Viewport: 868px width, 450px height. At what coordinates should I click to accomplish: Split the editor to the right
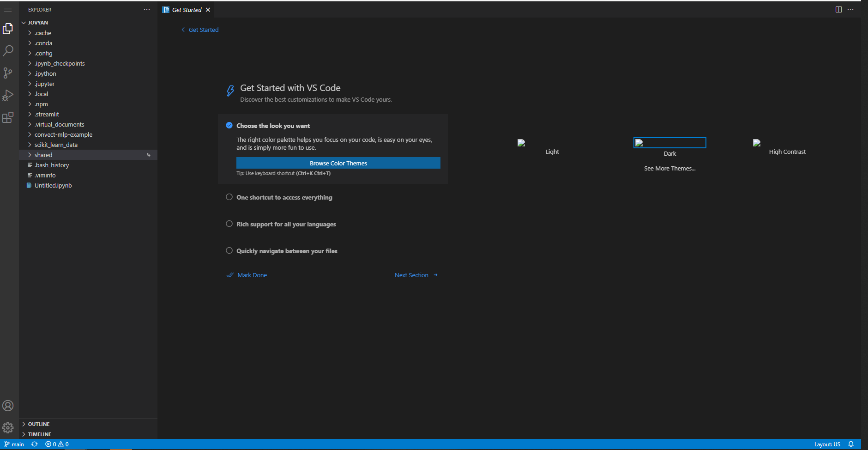pyautogui.click(x=838, y=10)
